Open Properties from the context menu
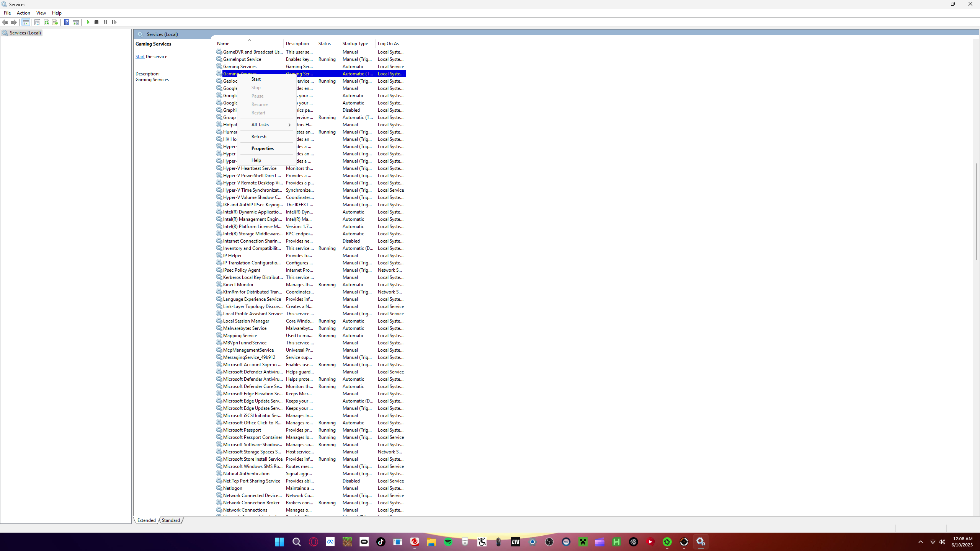Viewport: 980px width, 551px height. [x=262, y=148]
